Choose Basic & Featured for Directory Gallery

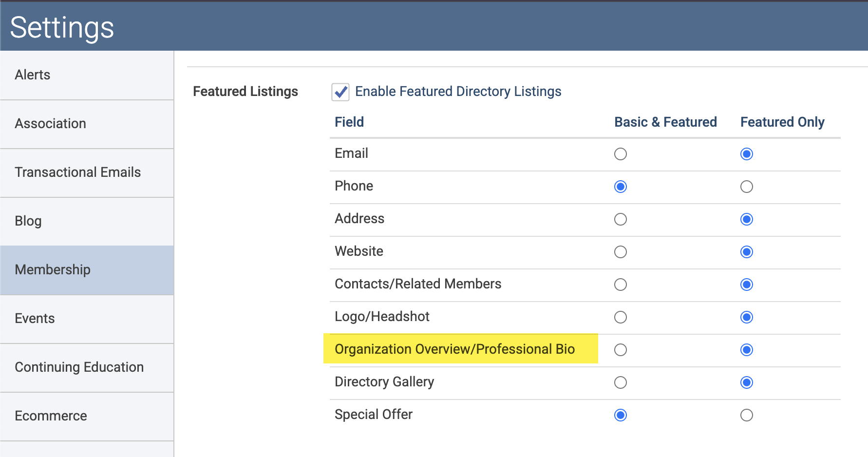point(620,382)
